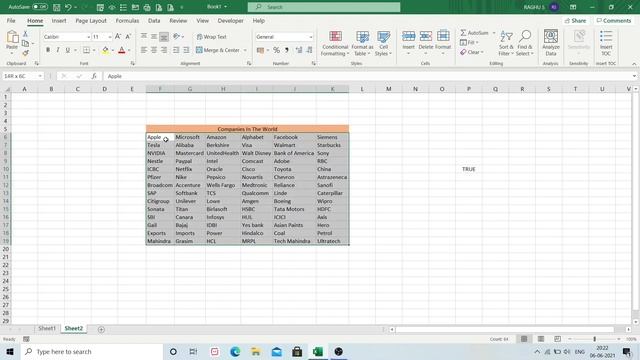The width and height of the screenshot is (640, 360).
Task: Toggle the AutoSave switch
Action: pyautogui.click(x=40, y=7)
